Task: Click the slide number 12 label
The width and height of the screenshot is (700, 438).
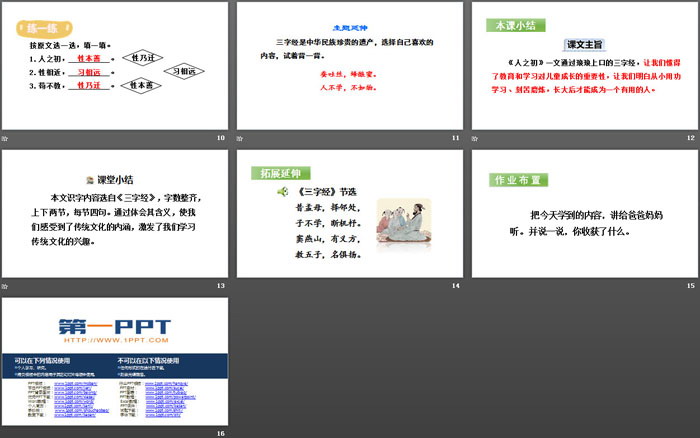Action: (691, 138)
